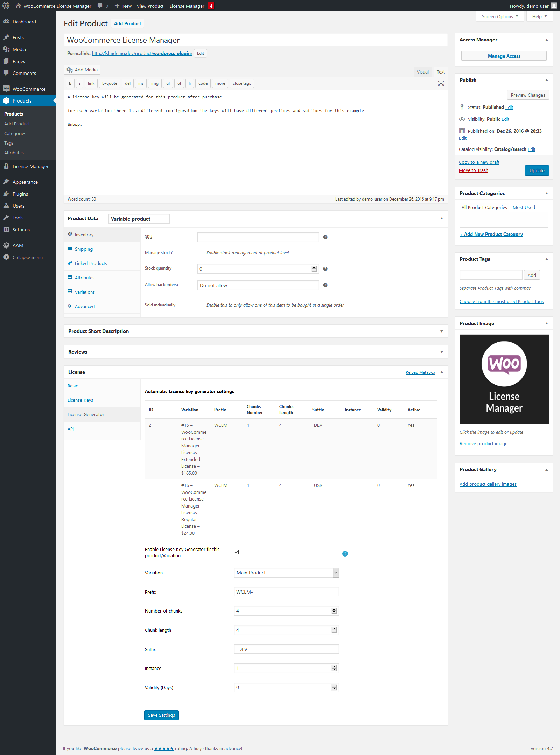Expand the Product Short Description panel
This screenshot has width=560, height=755.
click(x=442, y=331)
